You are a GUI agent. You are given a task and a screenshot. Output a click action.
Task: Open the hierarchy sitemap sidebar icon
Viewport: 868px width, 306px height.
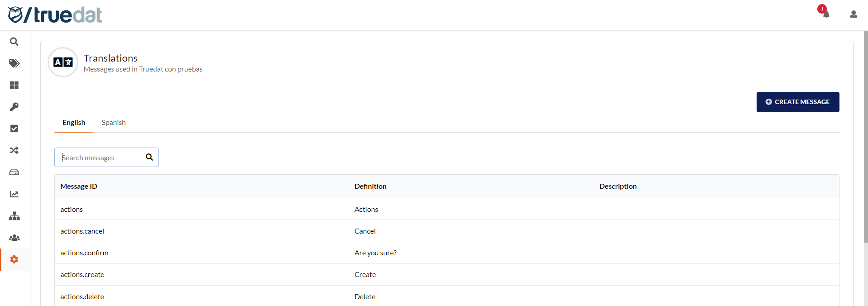14,216
